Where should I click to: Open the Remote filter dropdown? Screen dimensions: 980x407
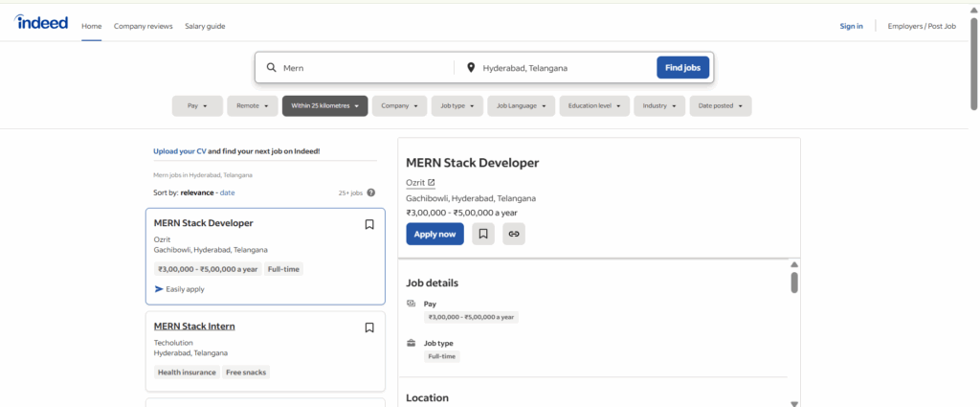tap(253, 106)
